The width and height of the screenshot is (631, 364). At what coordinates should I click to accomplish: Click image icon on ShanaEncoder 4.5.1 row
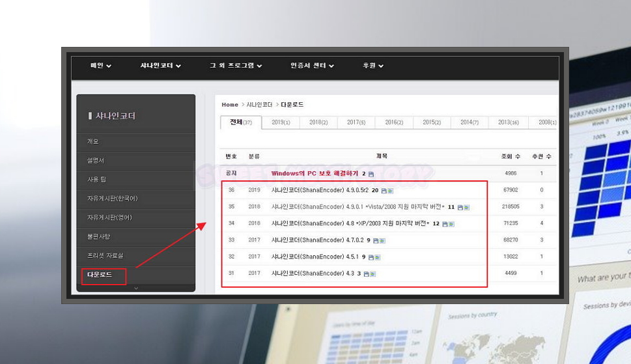(x=377, y=257)
